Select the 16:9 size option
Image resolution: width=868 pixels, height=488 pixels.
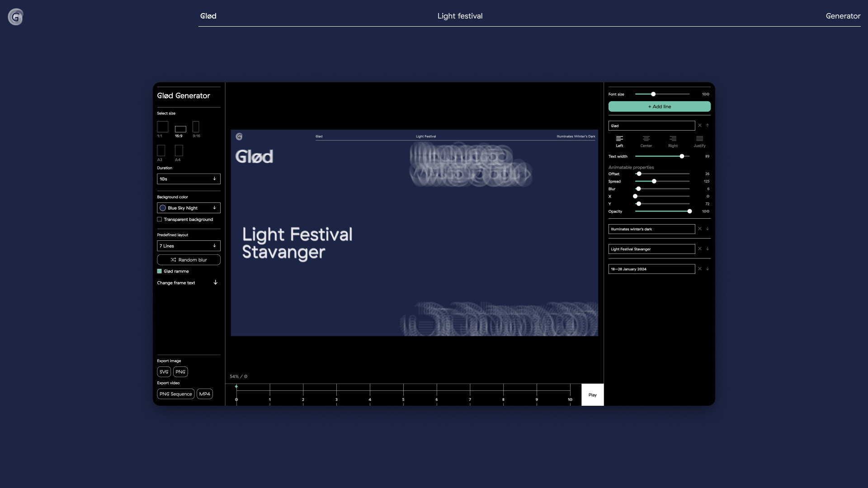(180, 129)
